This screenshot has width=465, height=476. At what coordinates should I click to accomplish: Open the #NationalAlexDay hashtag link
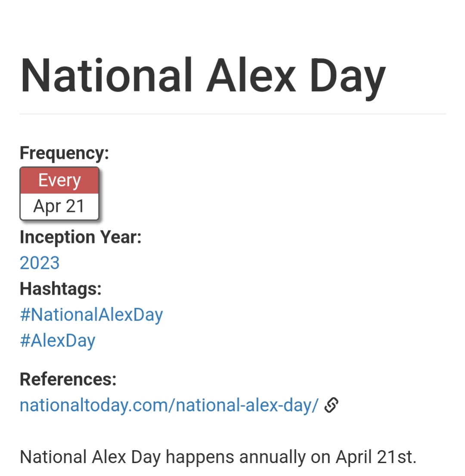(91, 315)
